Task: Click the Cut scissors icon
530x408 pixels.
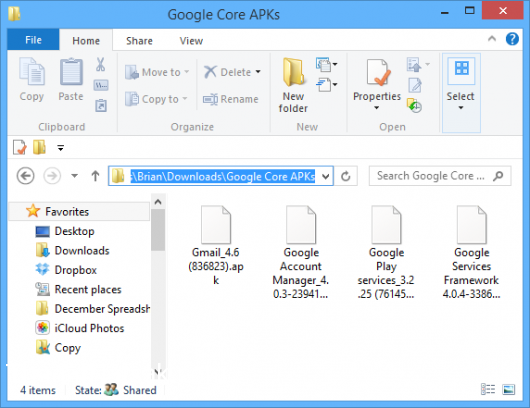Action: click(100, 64)
